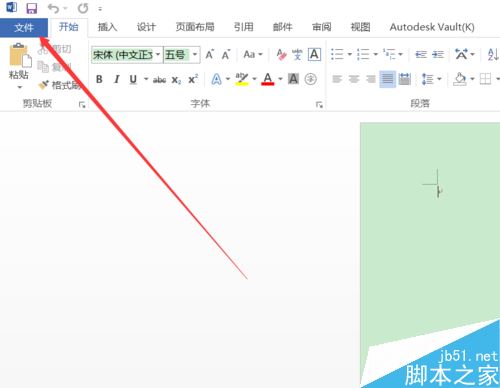Open the 审阅 ribbon tab

point(322,27)
